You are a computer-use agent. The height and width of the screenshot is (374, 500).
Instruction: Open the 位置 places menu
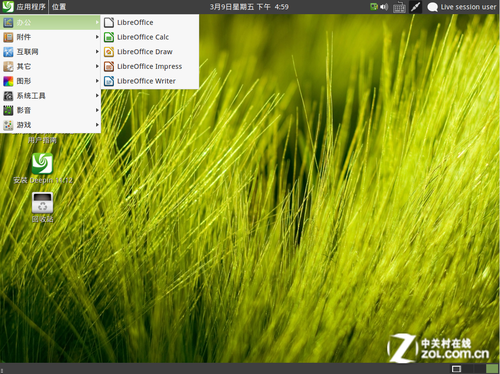click(59, 7)
